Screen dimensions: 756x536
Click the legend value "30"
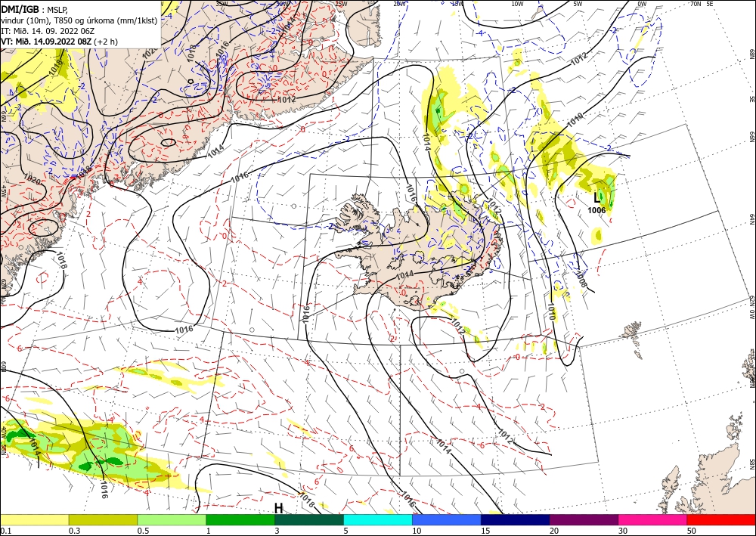click(624, 531)
